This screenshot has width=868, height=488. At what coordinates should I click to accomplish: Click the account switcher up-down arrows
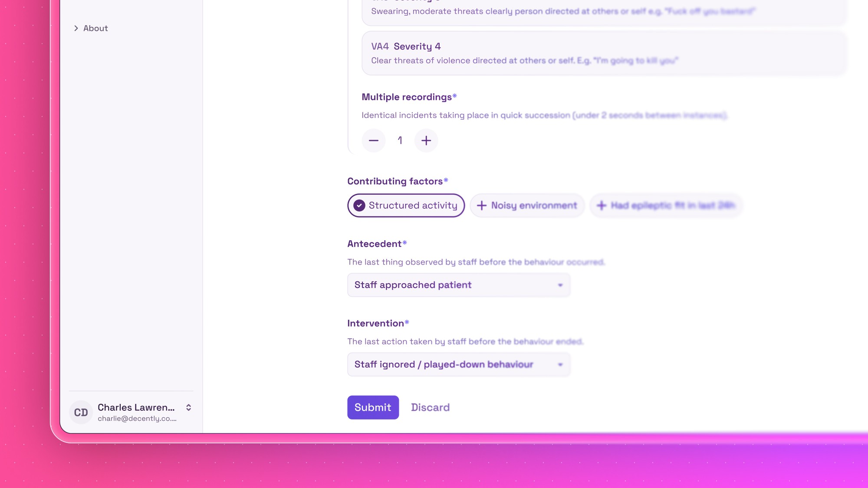pos(188,407)
